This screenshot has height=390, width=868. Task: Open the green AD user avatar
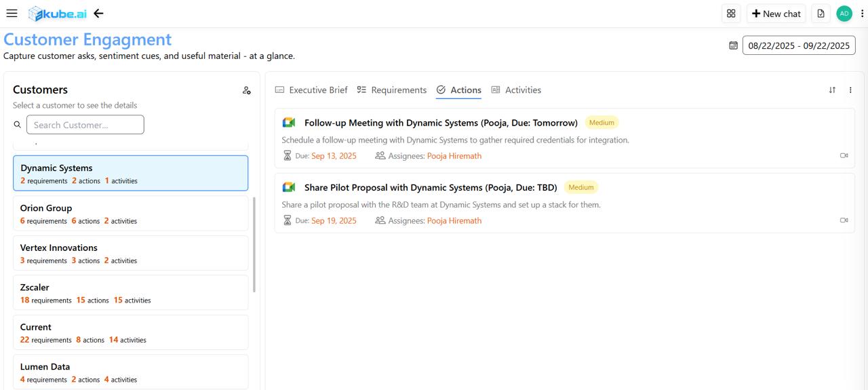click(x=844, y=14)
